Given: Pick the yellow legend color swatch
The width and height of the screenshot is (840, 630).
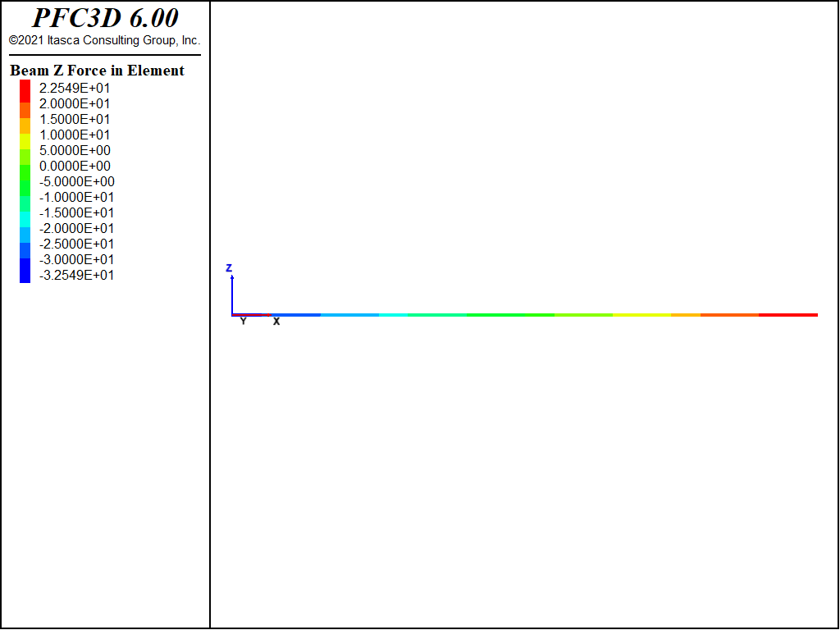Looking at the screenshot, I should [x=25, y=141].
